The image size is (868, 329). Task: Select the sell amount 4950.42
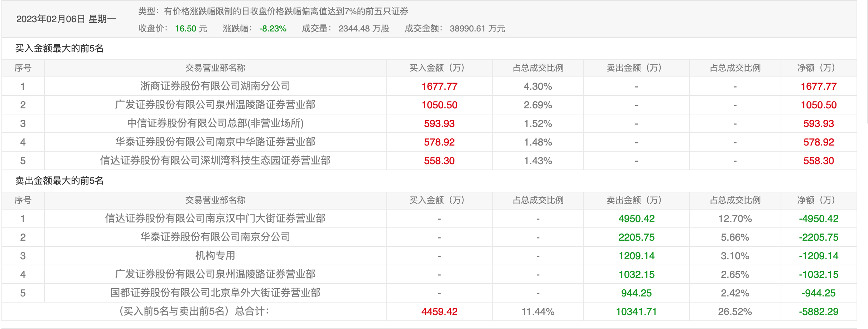pos(636,218)
